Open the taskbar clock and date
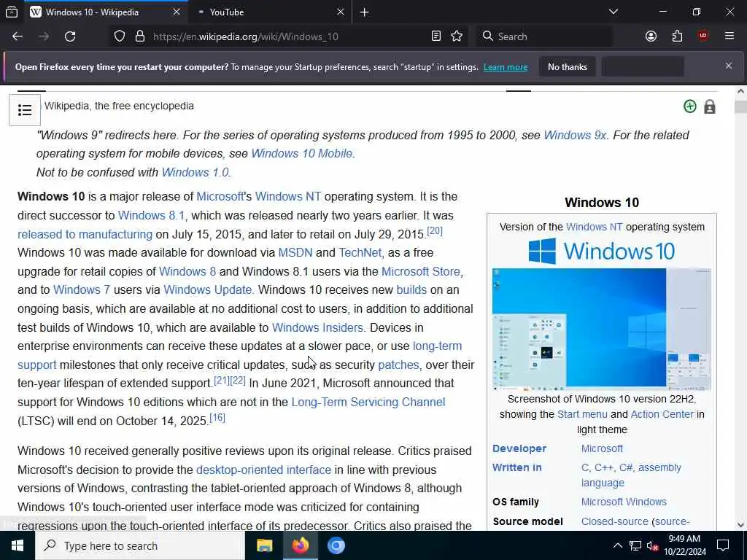 pos(684,545)
